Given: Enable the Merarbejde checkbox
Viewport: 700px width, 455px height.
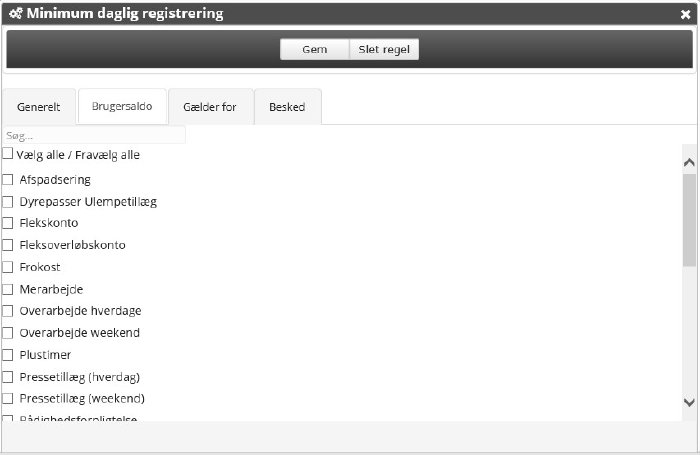Looking at the screenshot, I should tap(8, 289).
